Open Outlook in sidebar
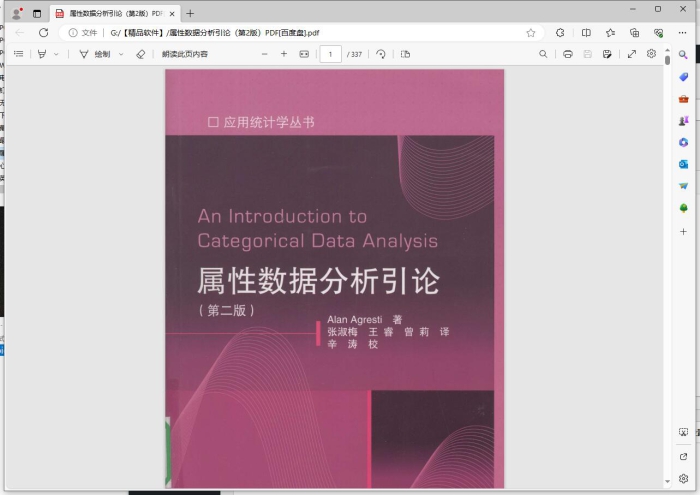The height and width of the screenshot is (495, 700). pyautogui.click(x=683, y=164)
